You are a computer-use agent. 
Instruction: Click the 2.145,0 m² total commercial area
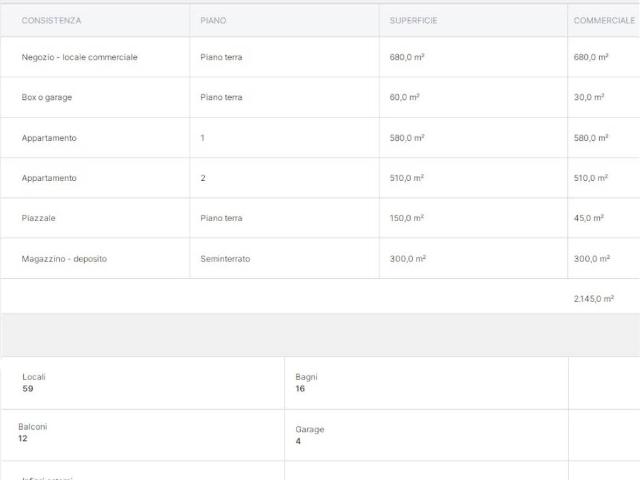[594, 298]
